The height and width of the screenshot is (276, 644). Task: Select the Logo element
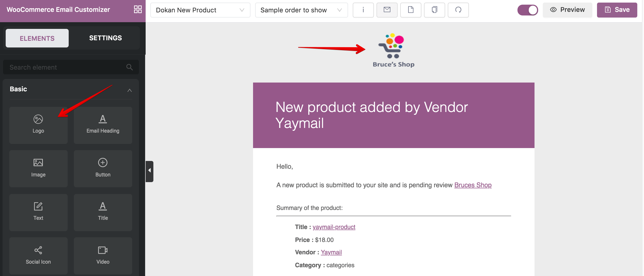38,125
